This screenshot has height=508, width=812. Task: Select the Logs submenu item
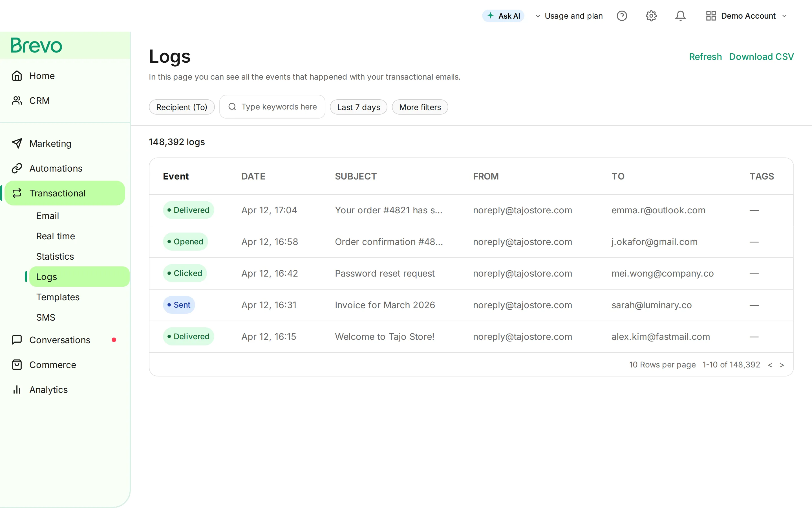coord(79,277)
